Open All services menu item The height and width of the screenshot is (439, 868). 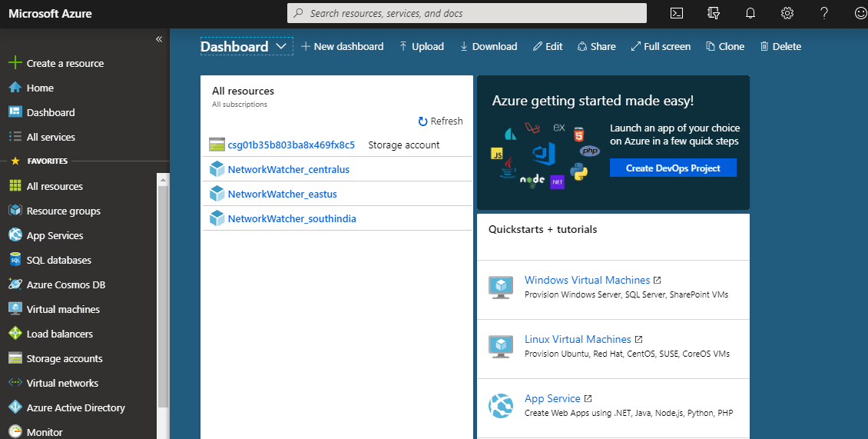[51, 137]
